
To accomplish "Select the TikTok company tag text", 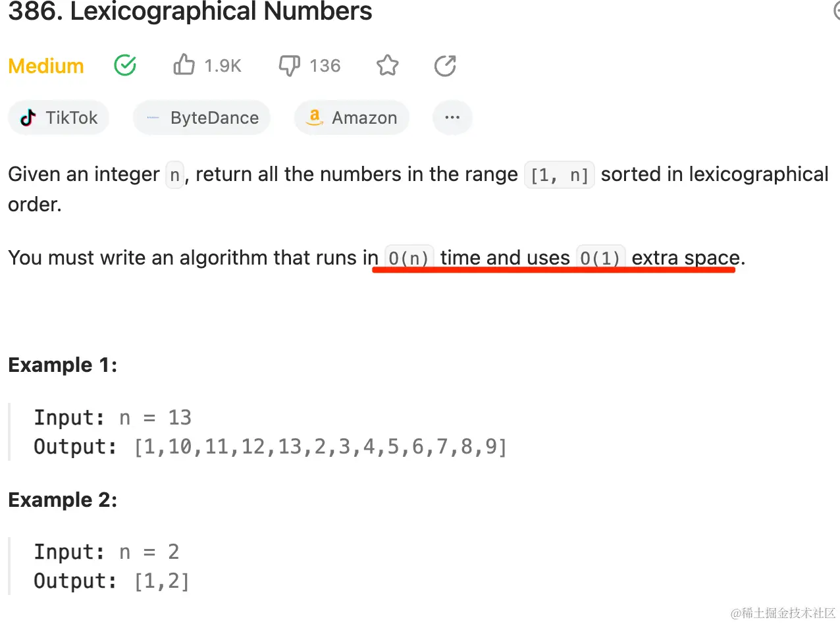I will point(71,118).
